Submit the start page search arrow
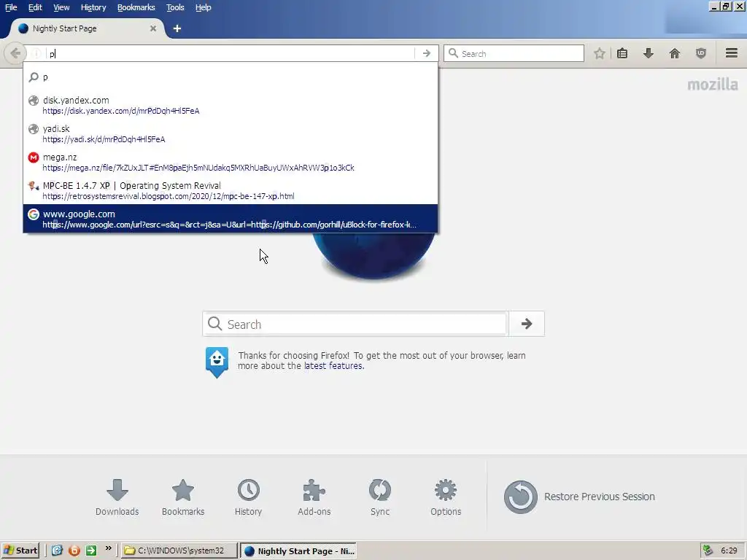The height and width of the screenshot is (560, 747). (x=527, y=324)
